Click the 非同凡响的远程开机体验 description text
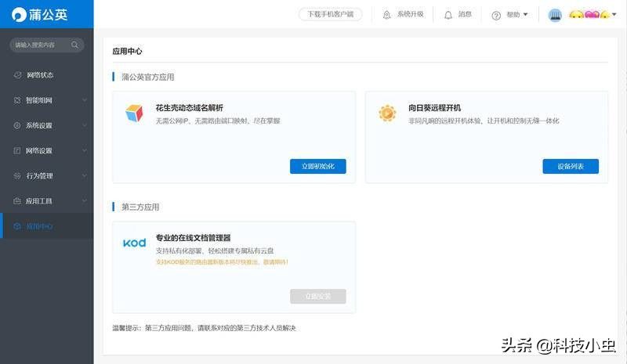Image resolution: width=627 pixels, height=364 pixels. pos(484,121)
